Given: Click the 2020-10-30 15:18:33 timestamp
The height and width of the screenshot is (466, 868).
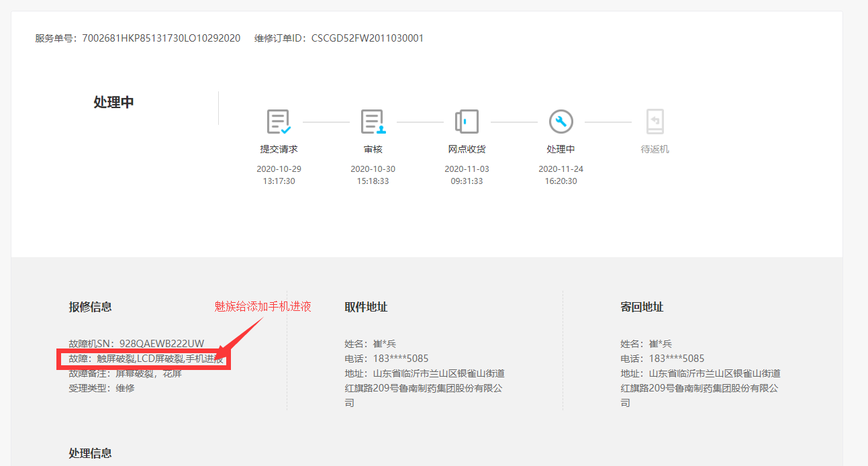Looking at the screenshot, I should coord(373,175).
